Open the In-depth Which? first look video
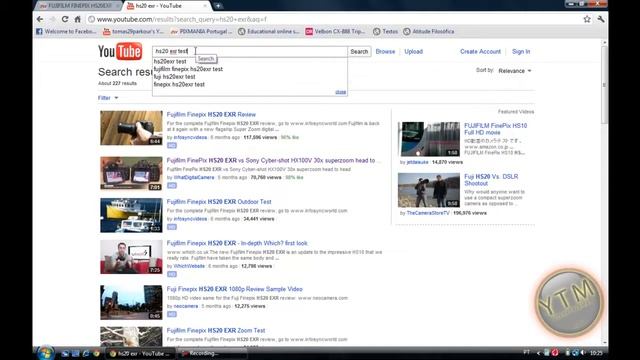The height and width of the screenshot is (360, 640). tap(237, 243)
